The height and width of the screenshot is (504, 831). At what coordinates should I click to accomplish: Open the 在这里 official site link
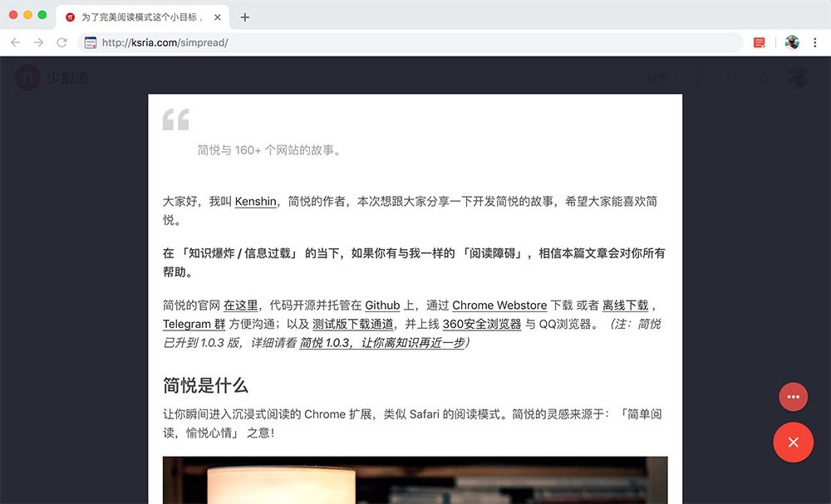click(x=241, y=306)
